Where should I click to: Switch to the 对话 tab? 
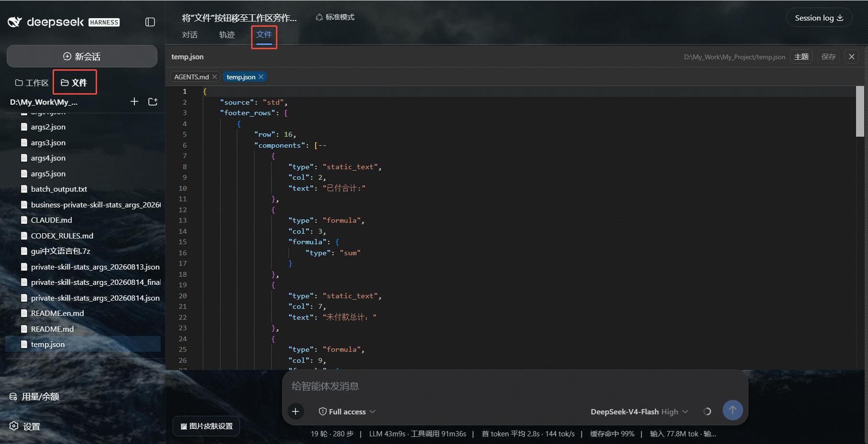[x=190, y=35]
